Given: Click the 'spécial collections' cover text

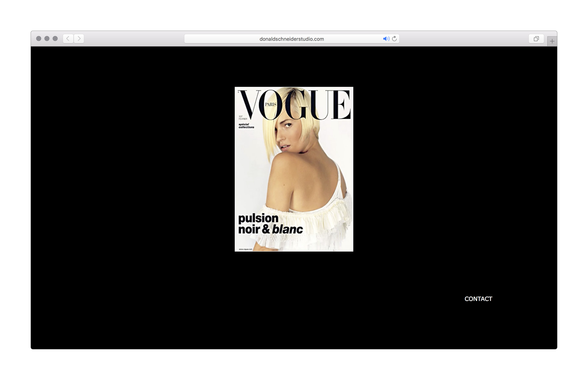Looking at the screenshot, I should coord(246,126).
